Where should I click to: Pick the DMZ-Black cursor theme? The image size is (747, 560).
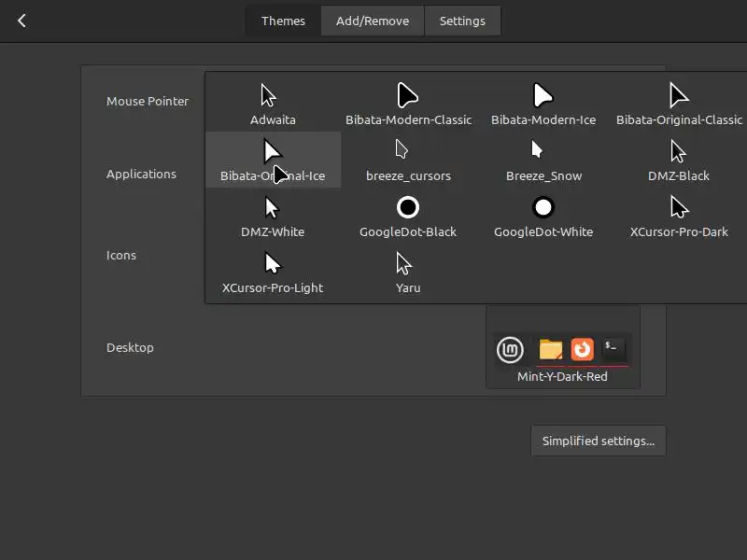679,160
